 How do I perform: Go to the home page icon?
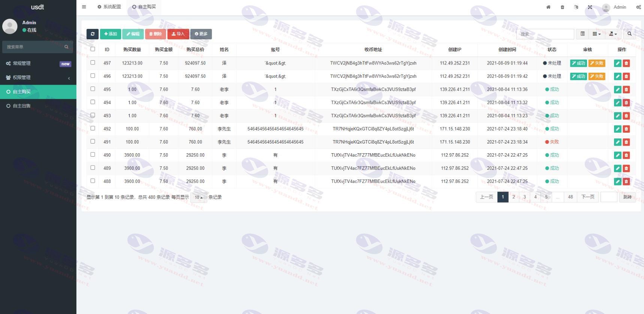[548, 7]
